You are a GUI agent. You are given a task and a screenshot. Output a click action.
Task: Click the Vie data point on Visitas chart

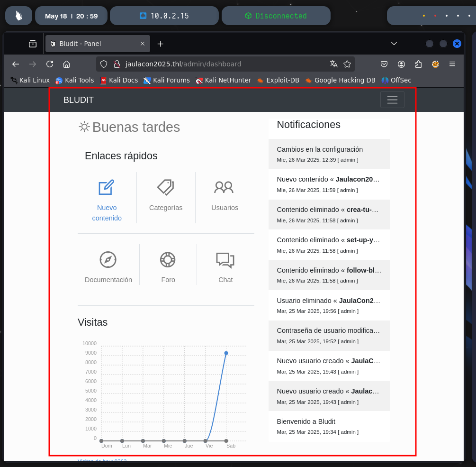206,441
